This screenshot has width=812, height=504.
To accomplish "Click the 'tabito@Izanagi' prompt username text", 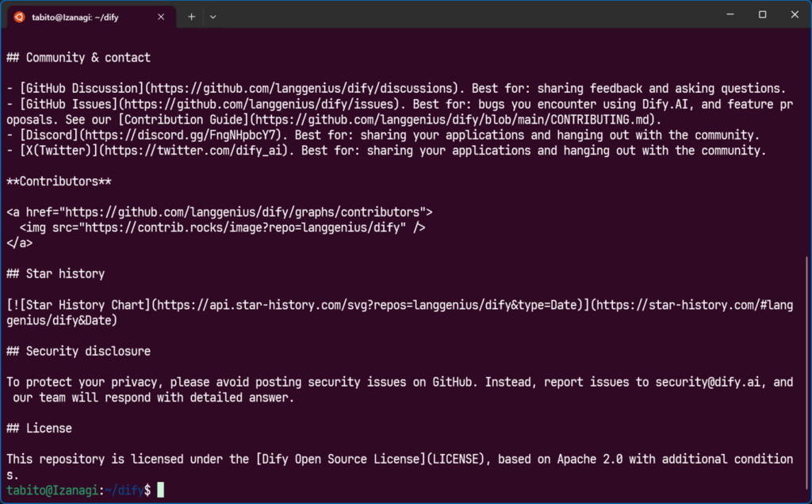I will tap(52, 491).
